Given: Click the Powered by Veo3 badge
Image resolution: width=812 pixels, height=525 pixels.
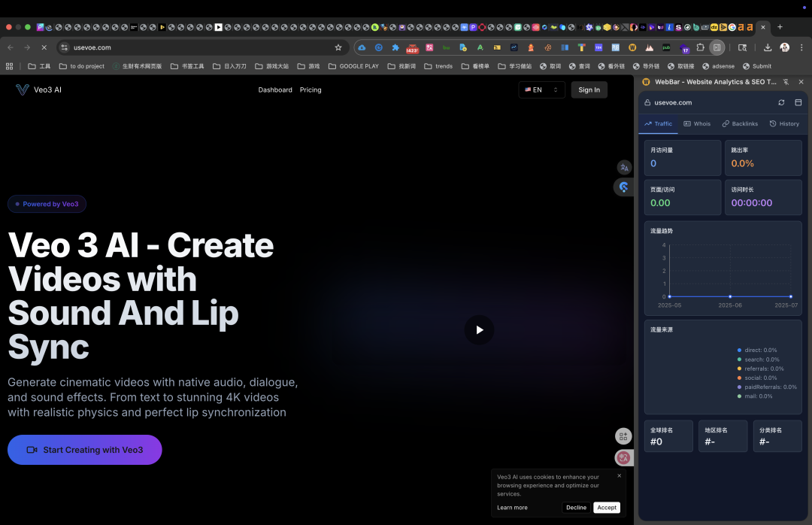Looking at the screenshot, I should (47, 204).
